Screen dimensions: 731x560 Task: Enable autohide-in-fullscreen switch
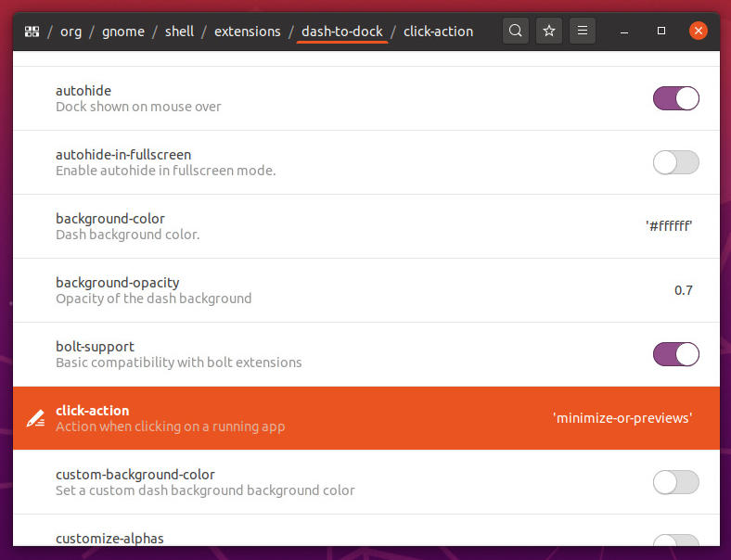(x=676, y=162)
